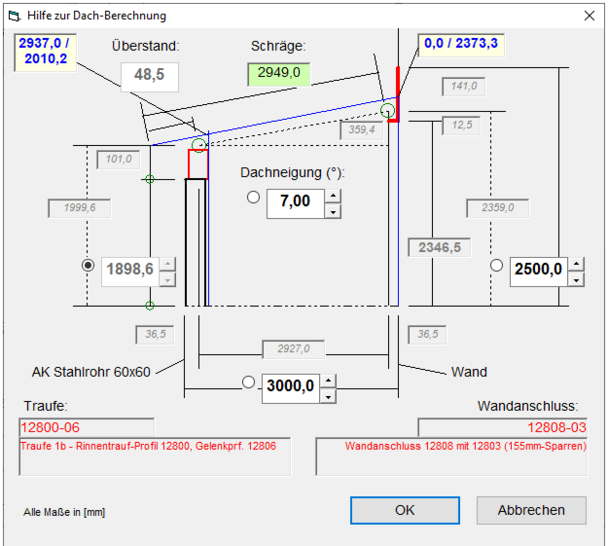
Task: Click the green circle marker at the wall connection
Action: tap(387, 111)
